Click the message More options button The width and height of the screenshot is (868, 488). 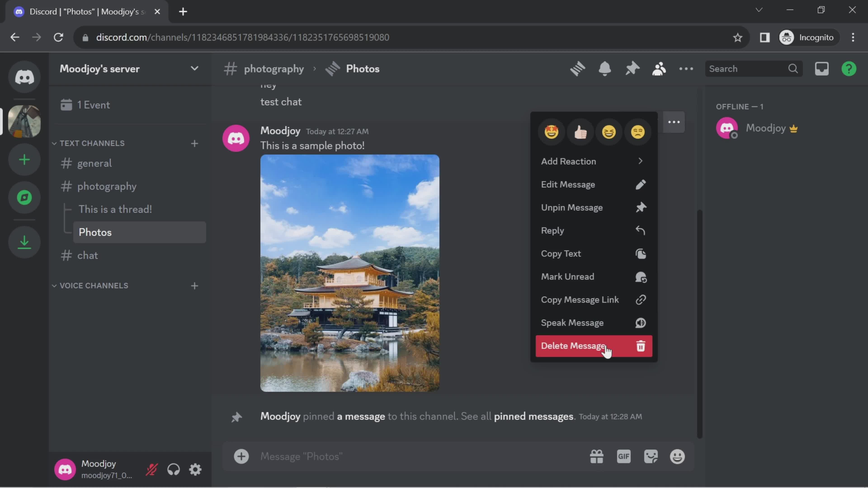(x=674, y=122)
